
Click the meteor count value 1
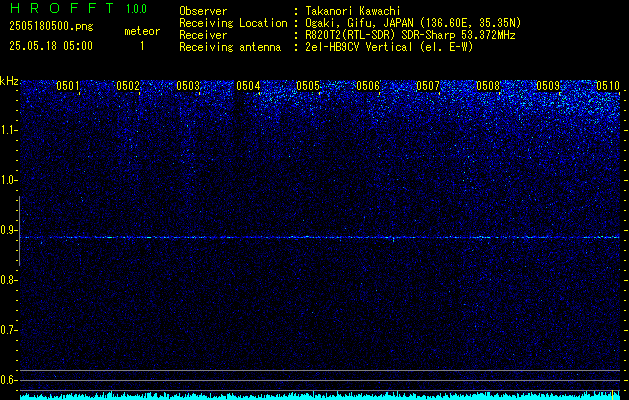click(x=142, y=46)
